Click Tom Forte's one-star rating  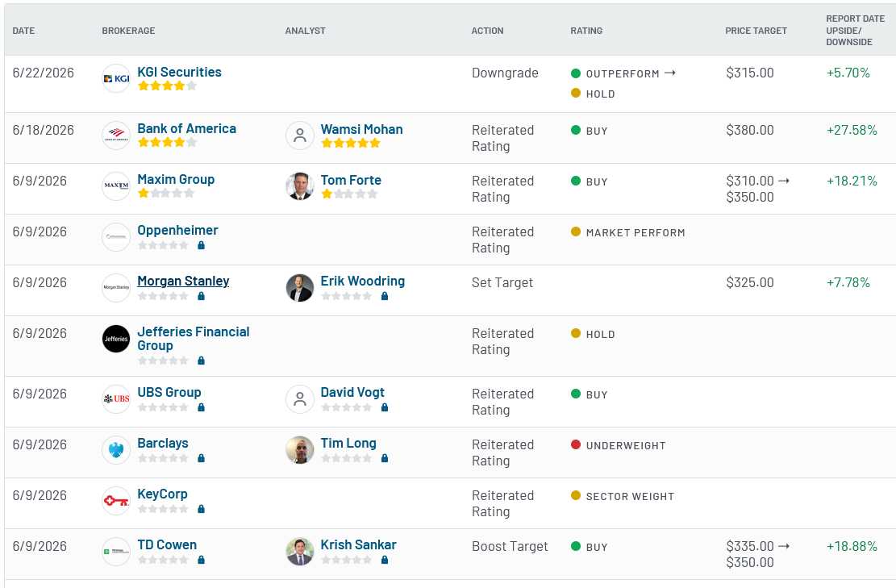[350, 194]
